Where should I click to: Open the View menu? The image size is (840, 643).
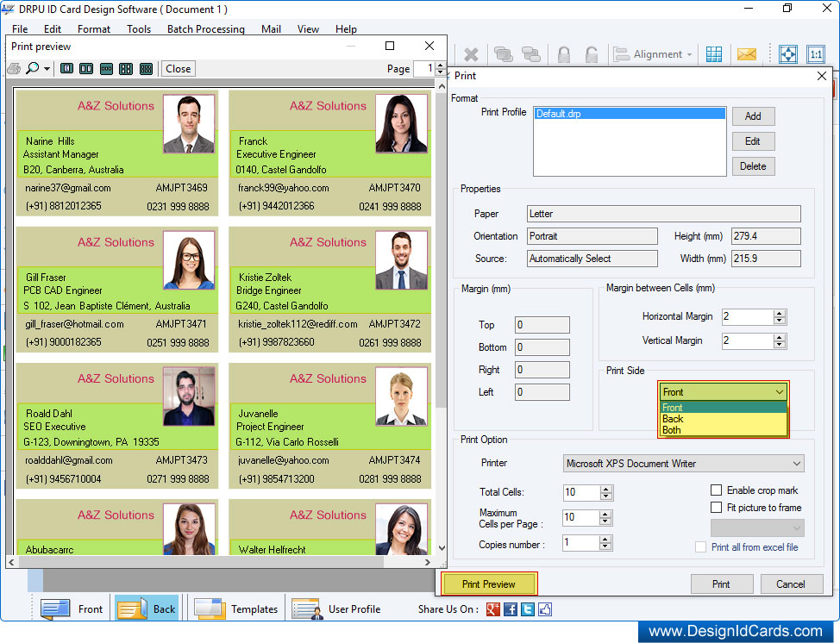pyautogui.click(x=308, y=29)
